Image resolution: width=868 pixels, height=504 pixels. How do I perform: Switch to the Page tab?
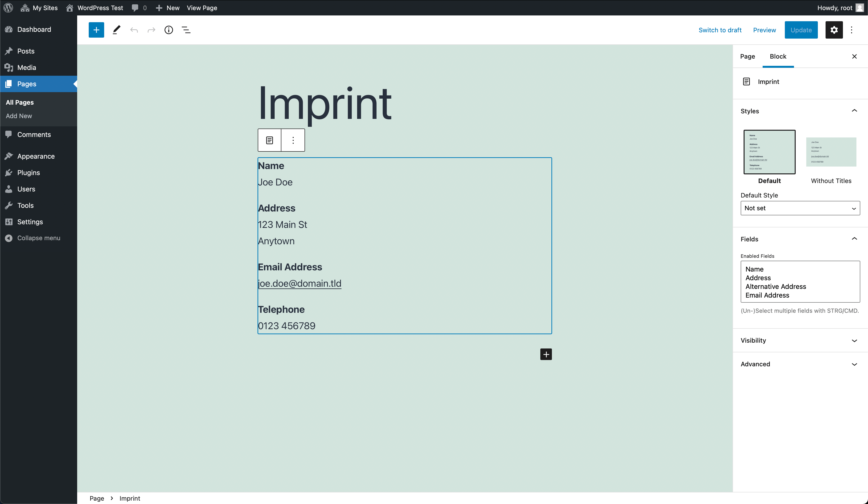tap(747, 56)
